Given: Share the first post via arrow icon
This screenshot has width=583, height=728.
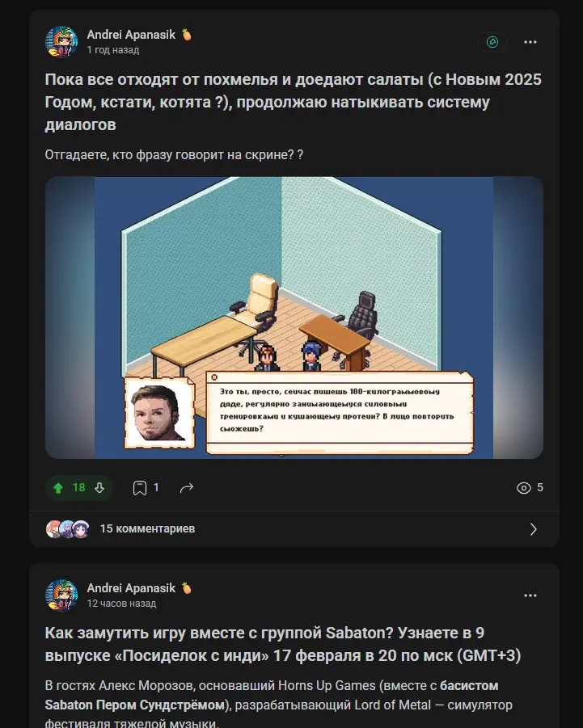Looking at the screenshot, I should click(187, 488).
